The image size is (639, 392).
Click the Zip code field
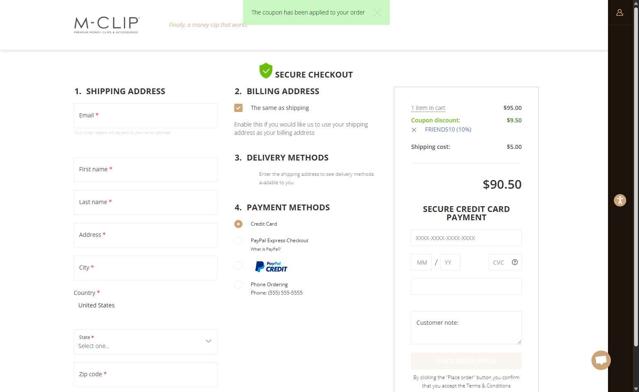coord(145,374)
